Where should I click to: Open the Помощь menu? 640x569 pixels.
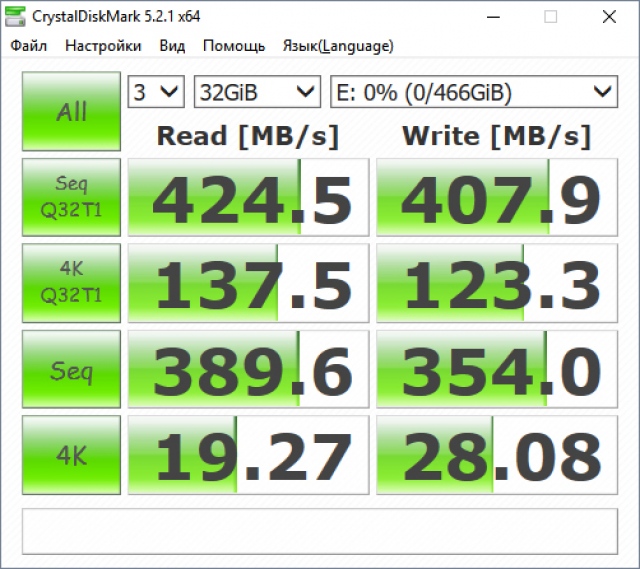click(x=234, y=46)
